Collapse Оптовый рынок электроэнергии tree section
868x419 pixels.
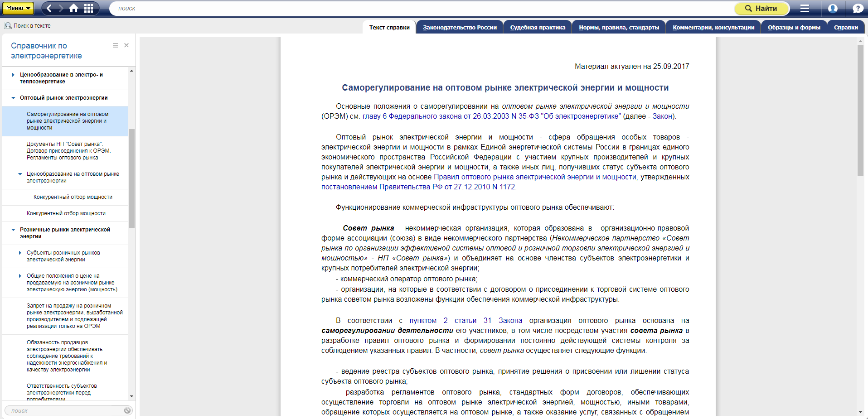[13, 98]
